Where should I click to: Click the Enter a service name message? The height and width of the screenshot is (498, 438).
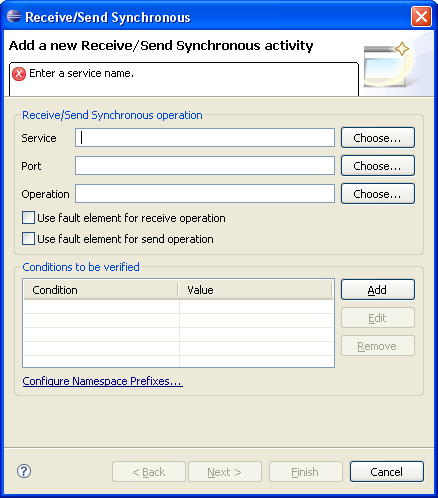click(82, 73)
